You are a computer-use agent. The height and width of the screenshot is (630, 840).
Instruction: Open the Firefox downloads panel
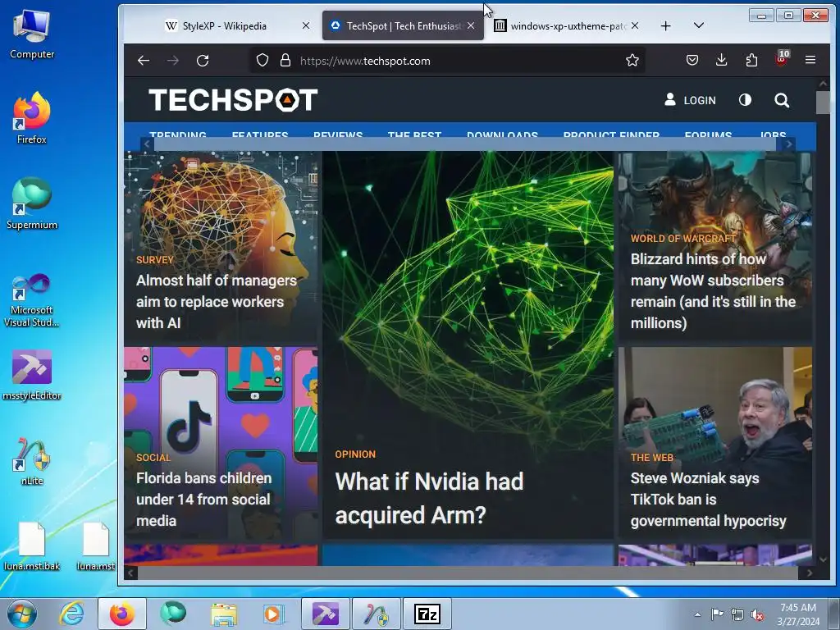[722, 60]
